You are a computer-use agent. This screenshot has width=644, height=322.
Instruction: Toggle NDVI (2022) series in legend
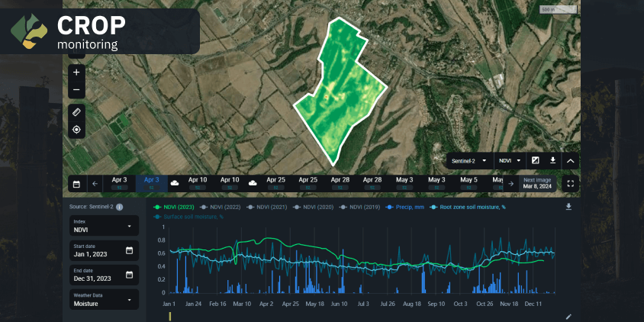[221, 207]
